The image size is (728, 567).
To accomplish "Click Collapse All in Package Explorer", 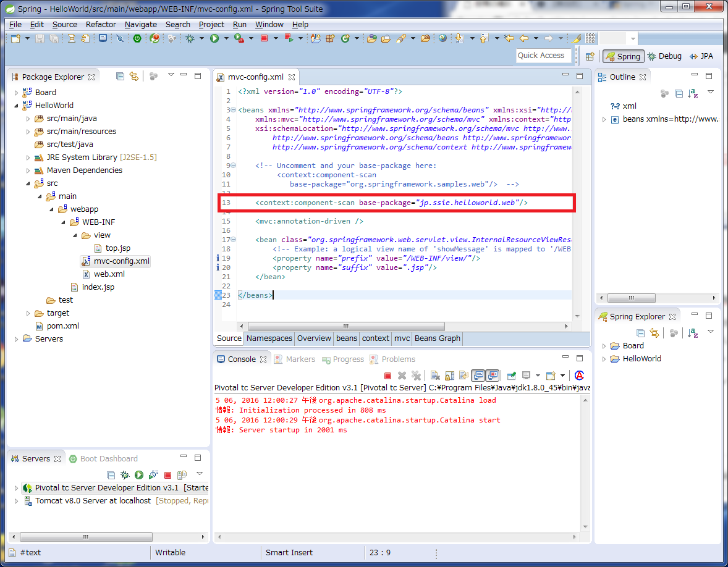I will (120, 77).
